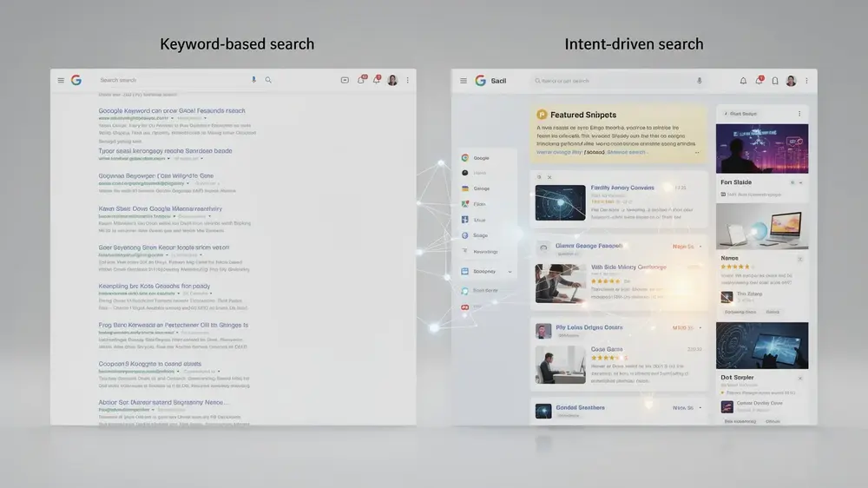
Task: Expand small arrow next to 'Fon Slaide'
Action: coord(800,183)
